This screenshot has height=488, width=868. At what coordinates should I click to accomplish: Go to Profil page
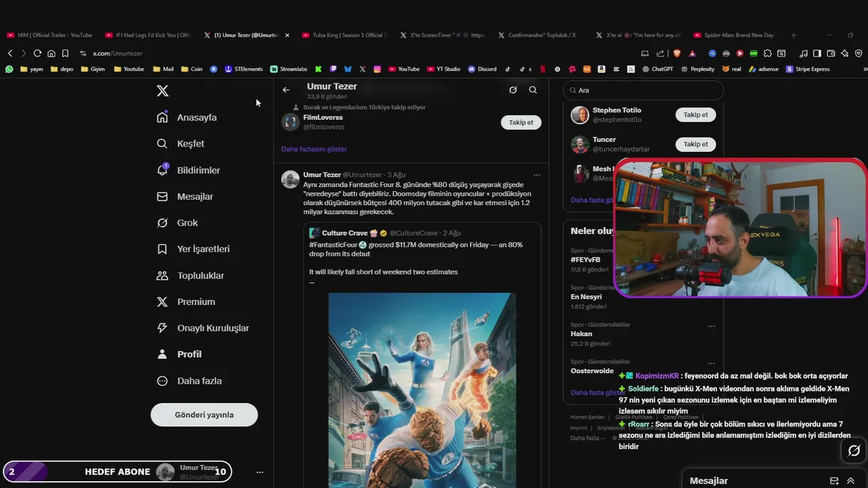(x=178, y=354)
